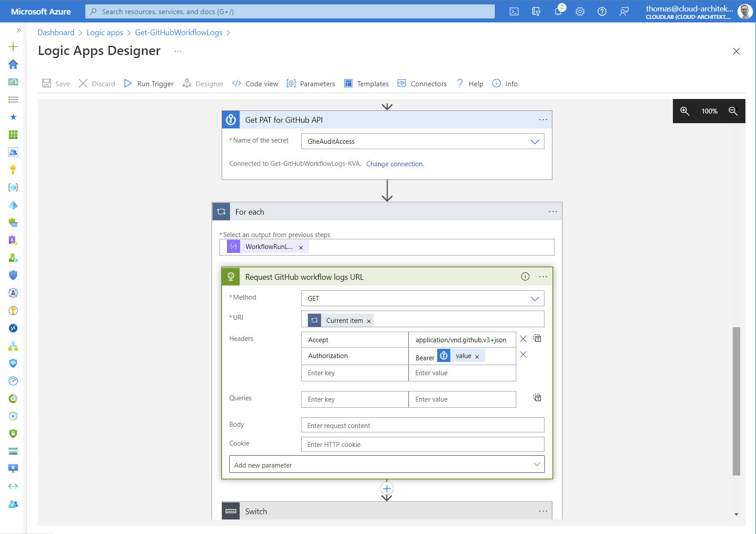Remove value token from Authorization header
Image resolution: width=756 pixels, height=534 pixels.
click(x=477, y=357)
